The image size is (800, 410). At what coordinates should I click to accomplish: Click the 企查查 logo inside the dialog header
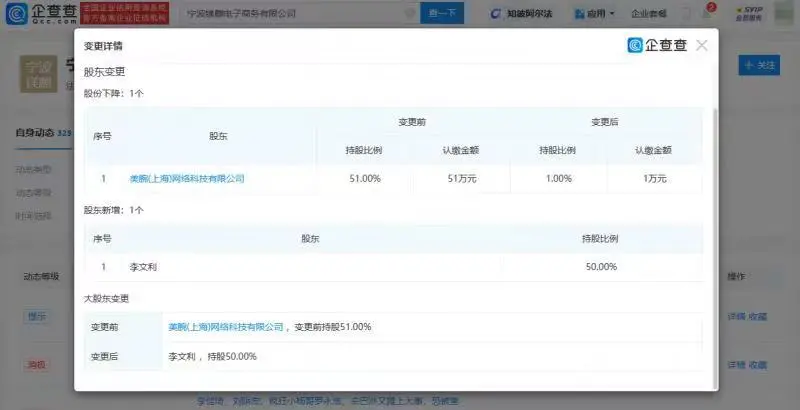[x=658, y=45]
